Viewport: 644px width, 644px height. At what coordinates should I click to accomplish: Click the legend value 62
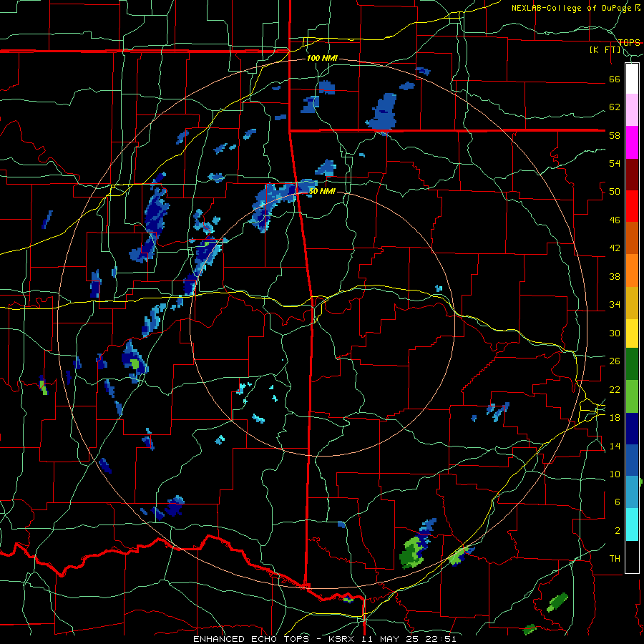click(x=615, y=107)
